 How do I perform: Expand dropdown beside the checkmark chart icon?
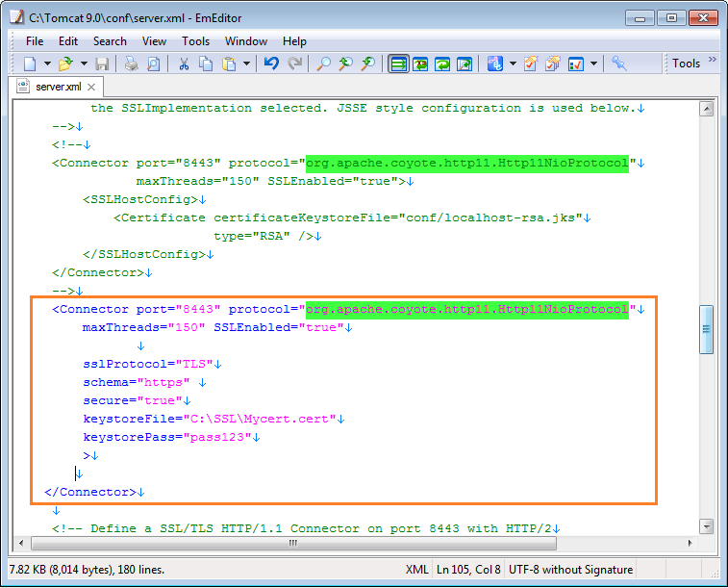click(593, 64)
